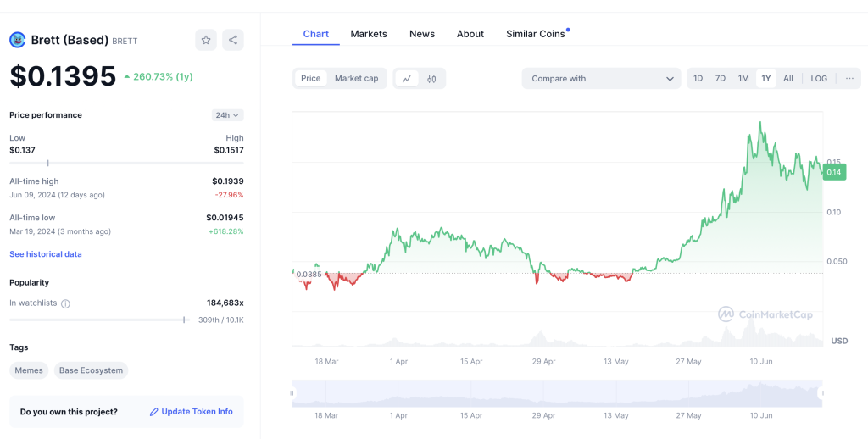Screen dimensions: 868x439
Task: Set chart range to 1Y
Action: (x=766, y=79)
